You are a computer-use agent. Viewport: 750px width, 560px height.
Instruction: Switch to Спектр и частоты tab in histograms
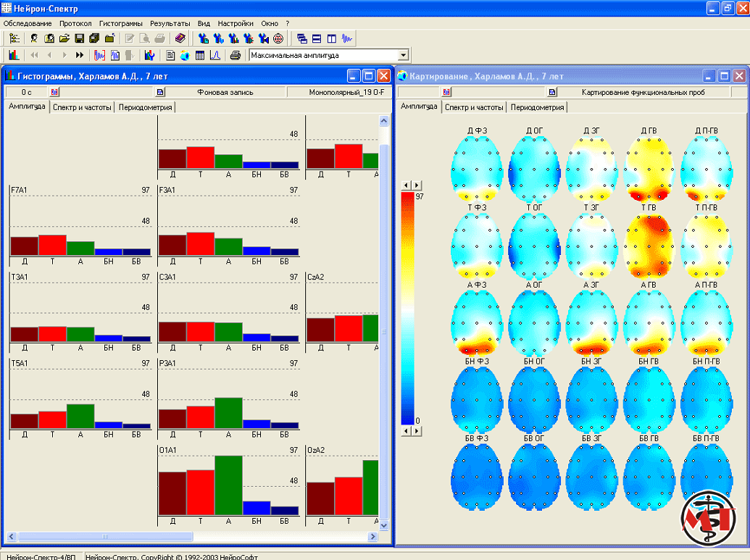point(83,108)
